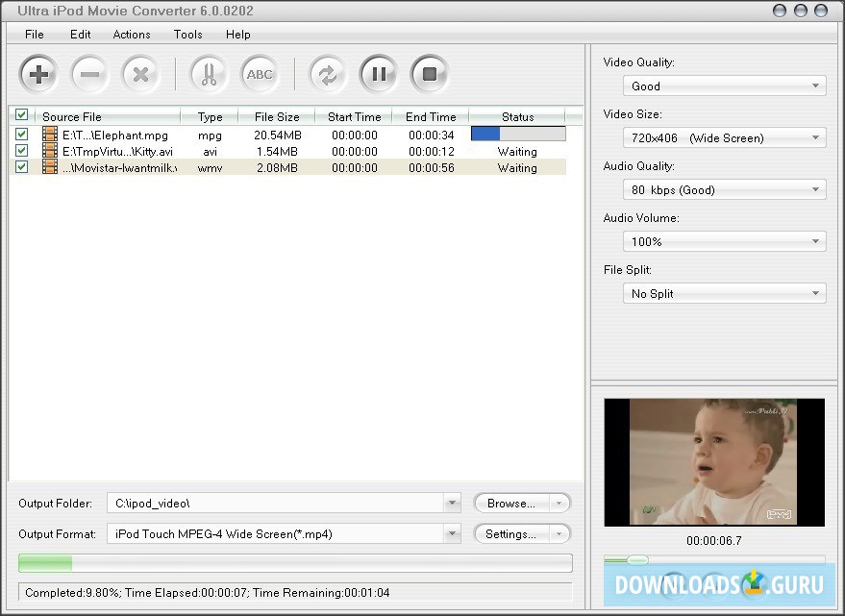
Task: Click the Add file plus icon
Action: click(38, 74)
